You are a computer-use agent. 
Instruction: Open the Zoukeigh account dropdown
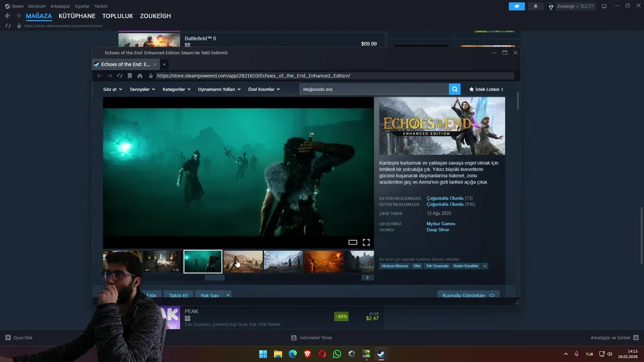click(571, 6)
